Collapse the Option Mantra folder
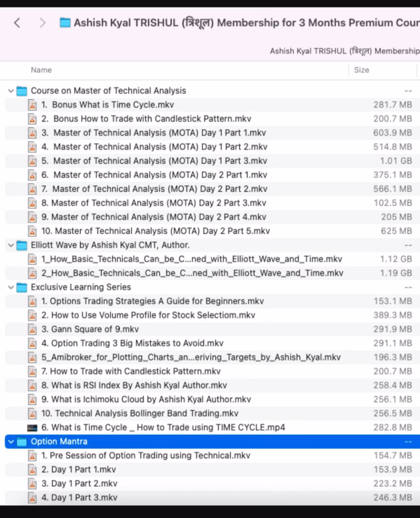Screen dimensions: 420x518 click(11, 442)
